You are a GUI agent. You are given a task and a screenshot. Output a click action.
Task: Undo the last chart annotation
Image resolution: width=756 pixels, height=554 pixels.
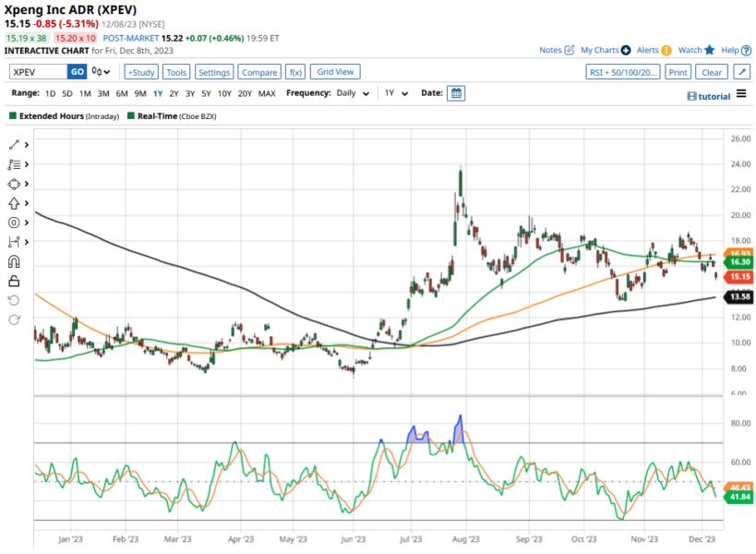[14, 300]
